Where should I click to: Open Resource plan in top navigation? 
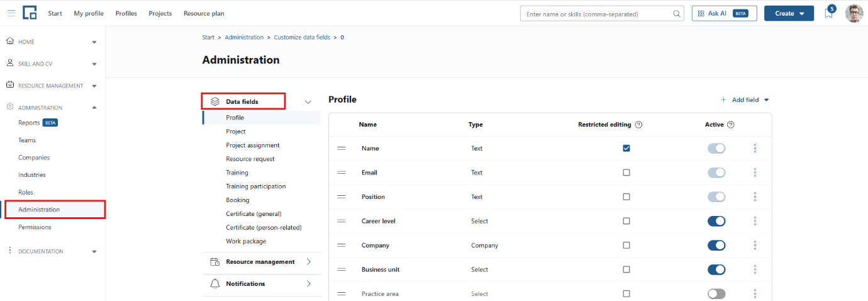[204, 13]
